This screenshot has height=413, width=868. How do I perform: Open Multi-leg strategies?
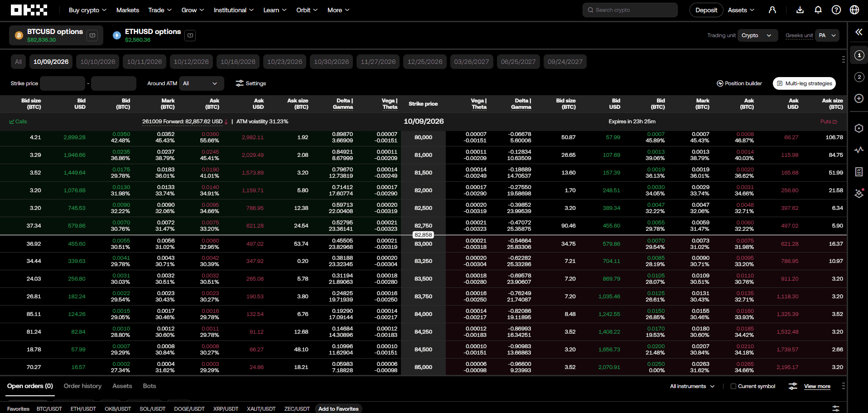click(x=804, y=83)
